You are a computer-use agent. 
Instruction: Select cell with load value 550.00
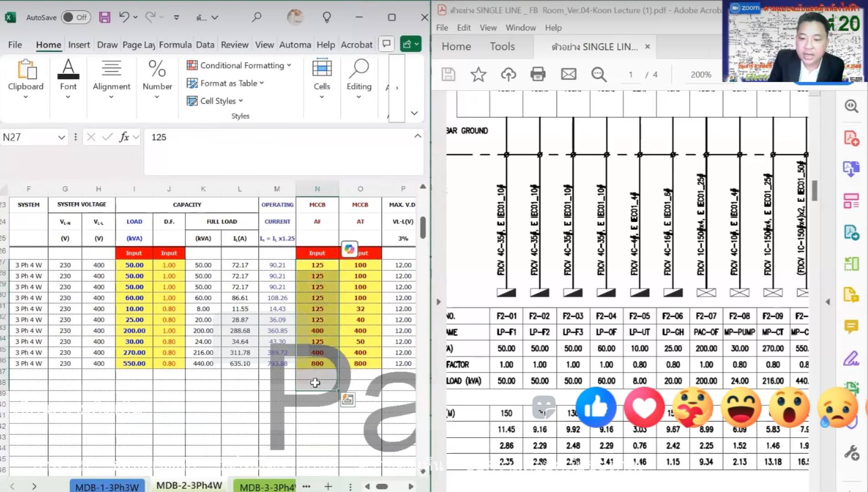coord(134,364)
